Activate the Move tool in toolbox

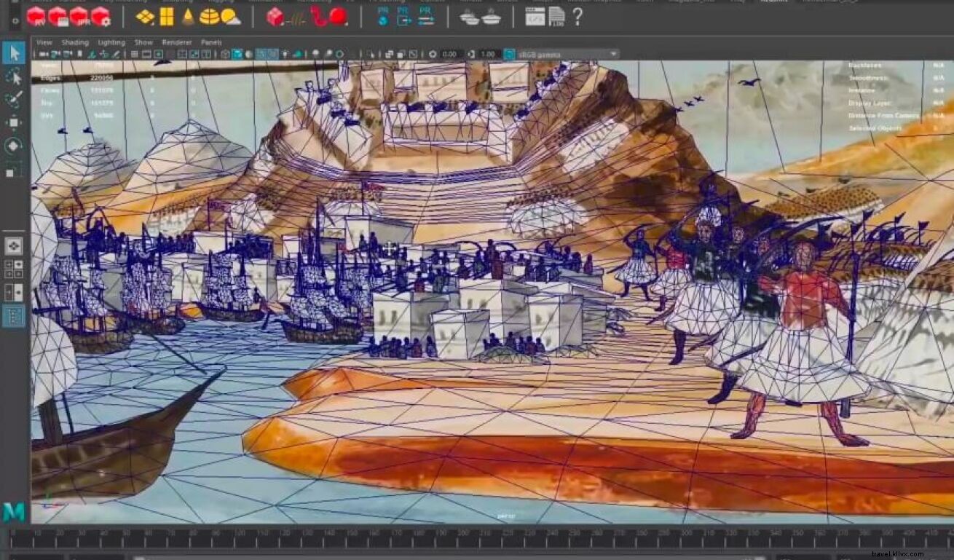coord(14,122)
